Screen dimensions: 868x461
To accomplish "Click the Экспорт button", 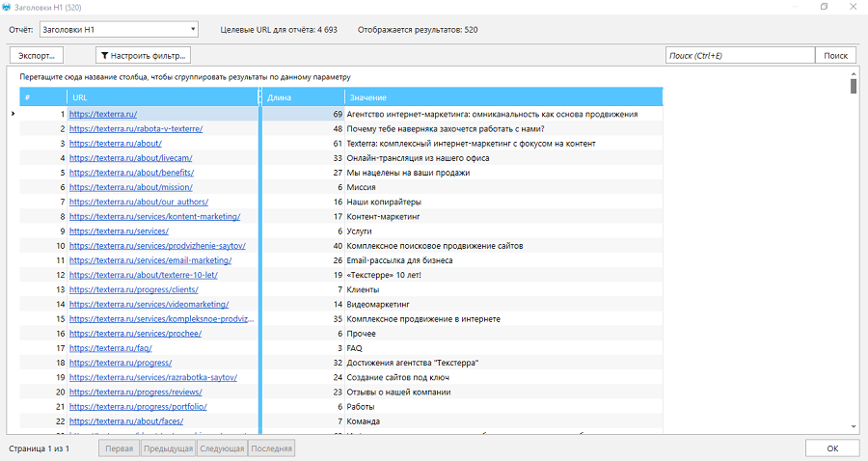I will click(37, 55).
